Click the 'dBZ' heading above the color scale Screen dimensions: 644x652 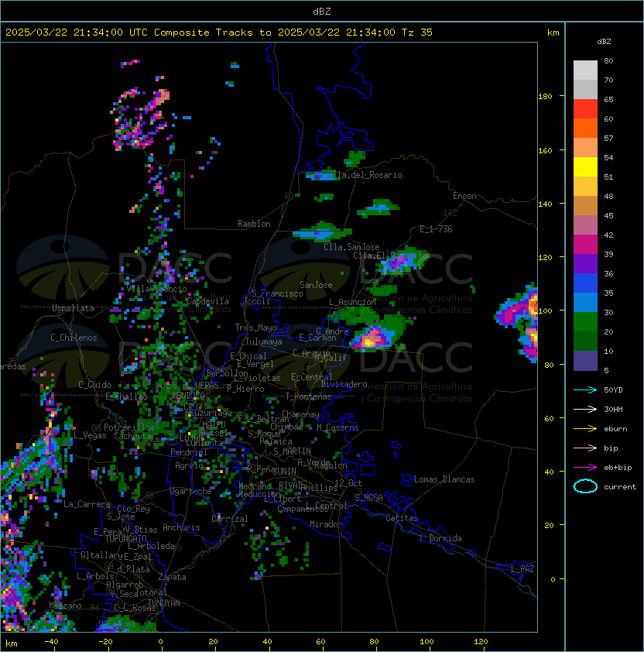pos(604,42)
